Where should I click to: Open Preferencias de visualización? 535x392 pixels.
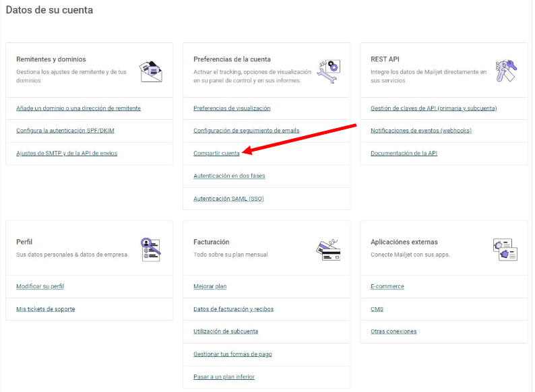click(x=232, y=108)
